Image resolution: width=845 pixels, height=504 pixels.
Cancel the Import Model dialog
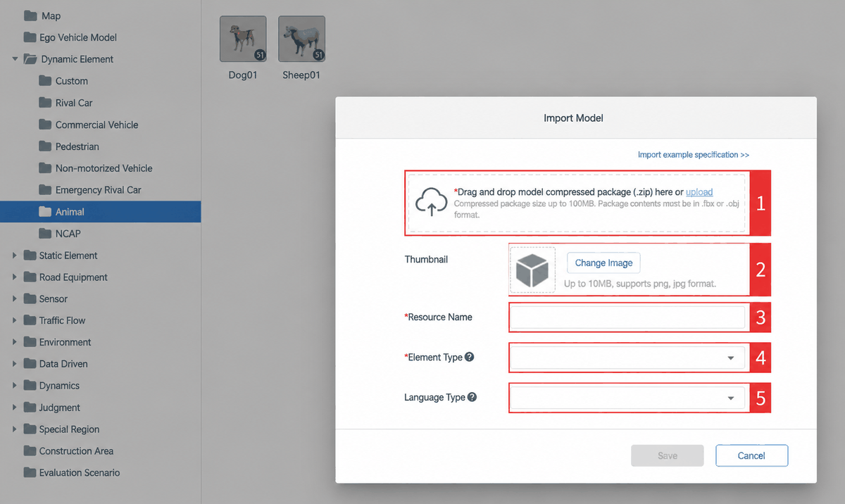751,455
